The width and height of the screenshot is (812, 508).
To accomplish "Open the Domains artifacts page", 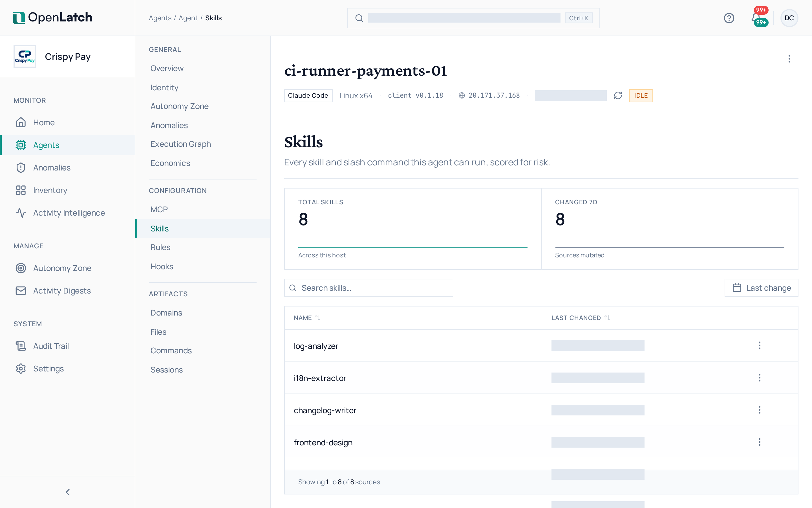I will [x=166, y=312].
